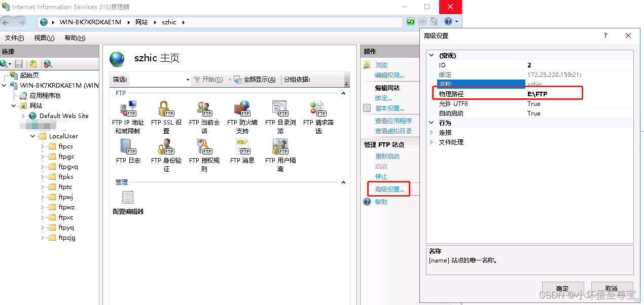Collapse (常规) section in 高级设置
This screenshot has height=305, width=644.
tap(432, 55)
